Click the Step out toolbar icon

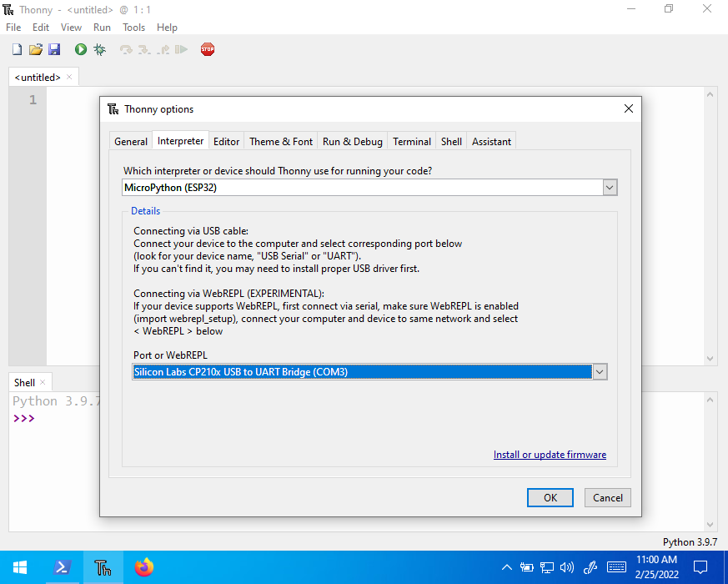tap(163, 49)
